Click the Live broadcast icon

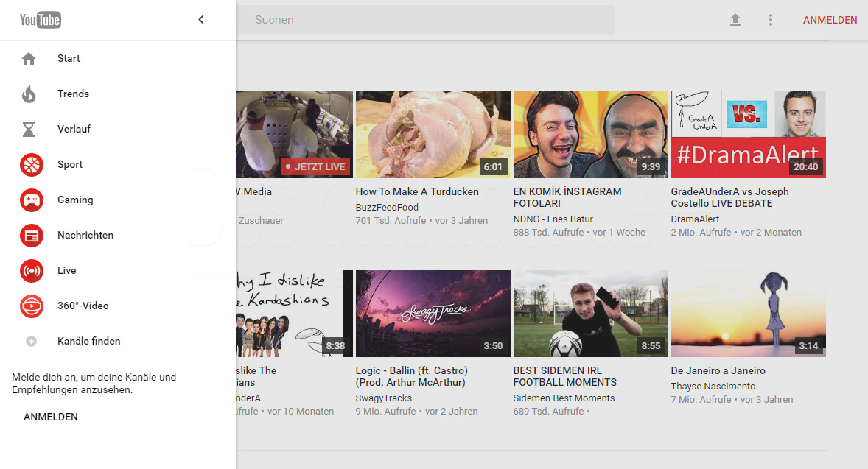[32, 271]
